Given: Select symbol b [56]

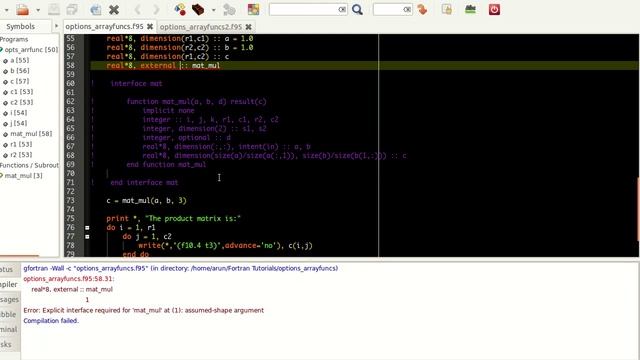Looking at the screenshot, I should [20, 71].
